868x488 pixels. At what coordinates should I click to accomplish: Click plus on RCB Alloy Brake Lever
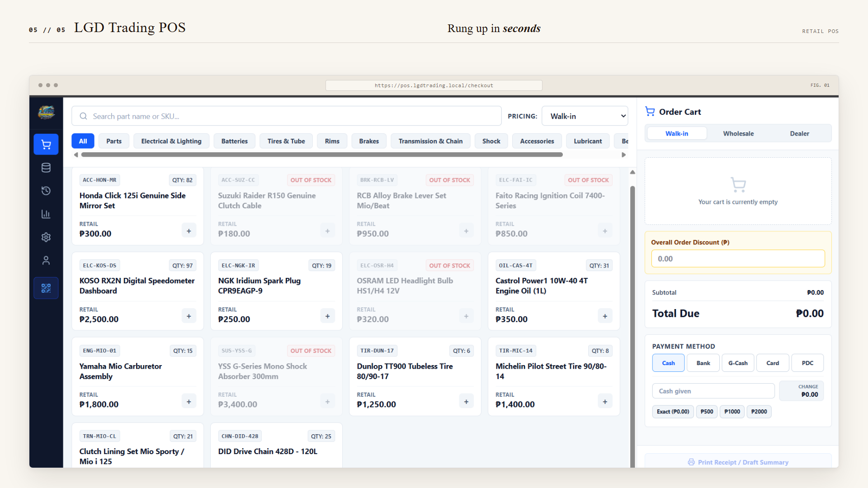466,231
